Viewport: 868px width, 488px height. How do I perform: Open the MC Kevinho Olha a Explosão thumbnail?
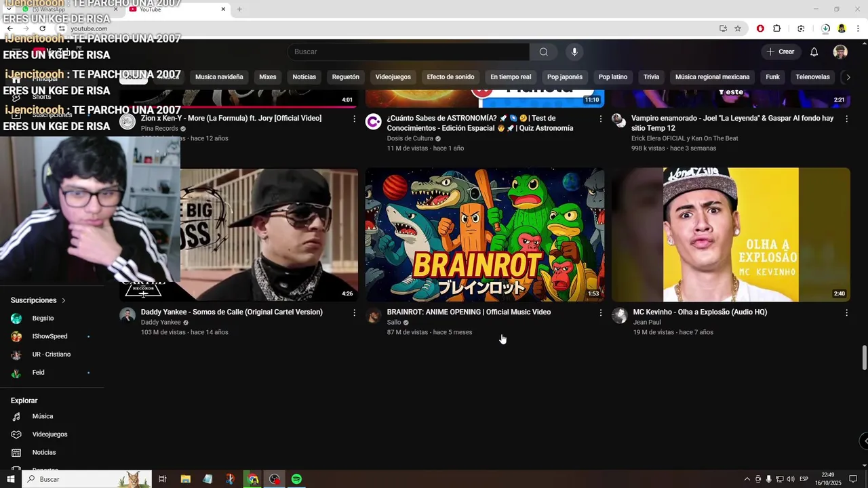point(731,235)
